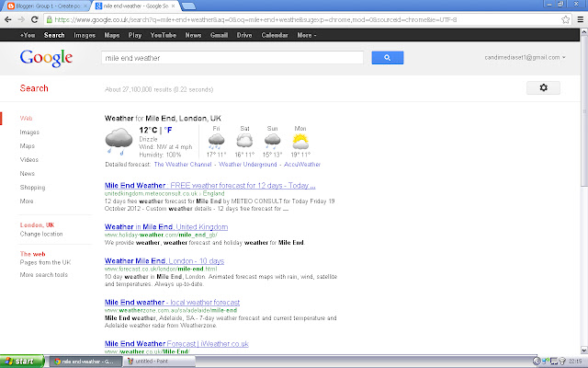Open Weather Underground forecast link

[248, 164]
